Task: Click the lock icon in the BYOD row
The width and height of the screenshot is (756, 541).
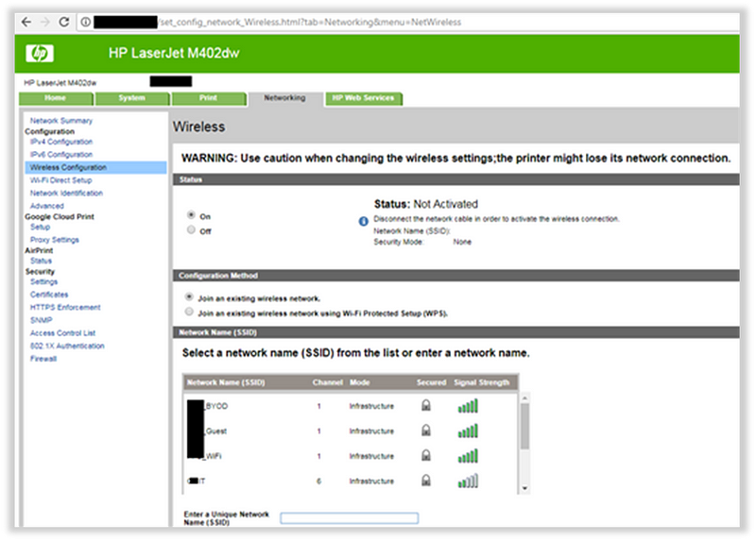Action: click(x=426, y=405)
